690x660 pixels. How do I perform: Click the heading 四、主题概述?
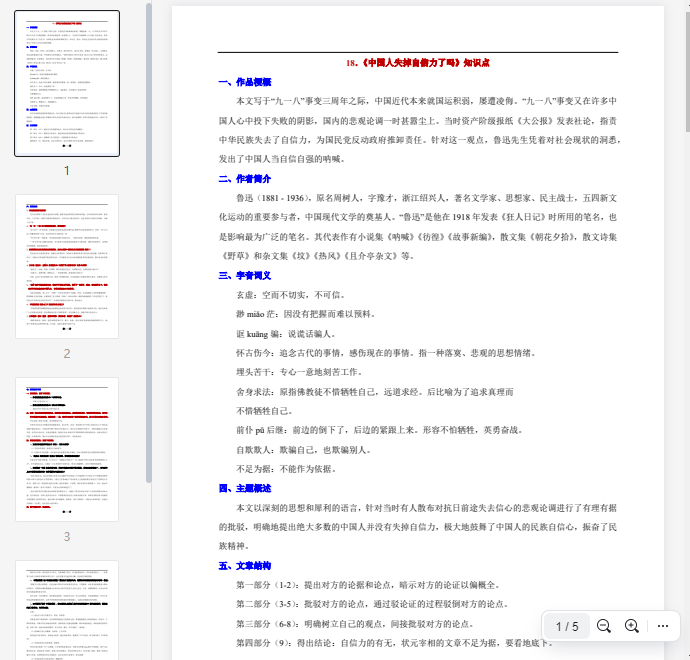pos(244,488)
